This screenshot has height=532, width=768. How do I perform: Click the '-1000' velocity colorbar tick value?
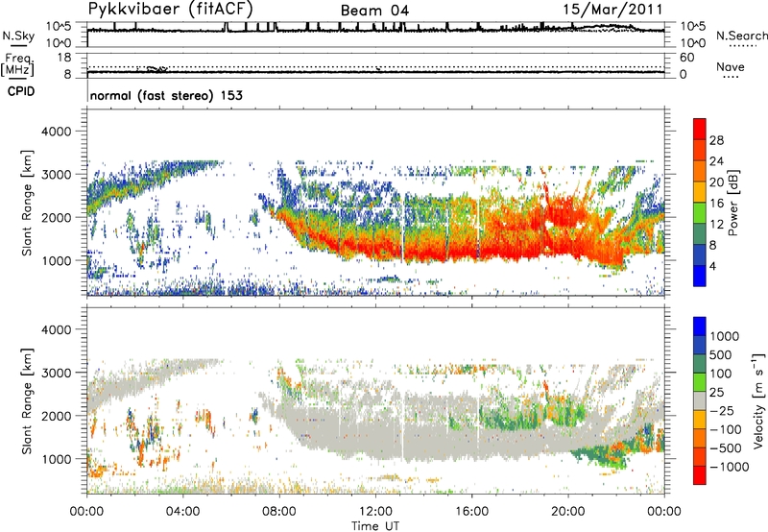point(730,467)
